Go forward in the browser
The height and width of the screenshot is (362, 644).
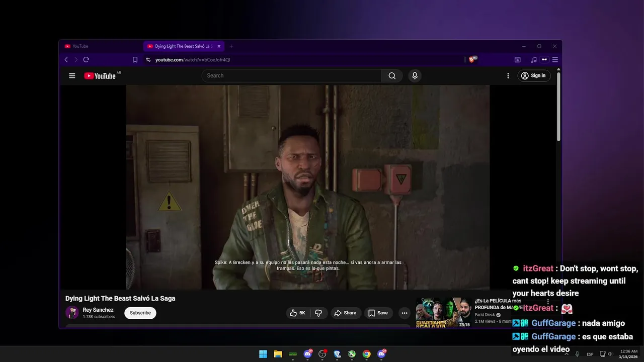pyautogui.click(x=76, y=60)
